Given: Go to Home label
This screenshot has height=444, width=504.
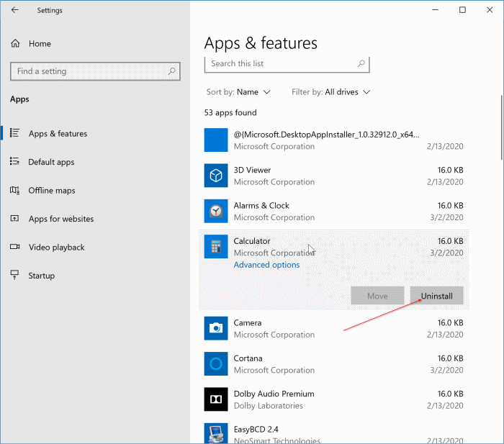Looking at the screenshot, I should tap(40, 44).
